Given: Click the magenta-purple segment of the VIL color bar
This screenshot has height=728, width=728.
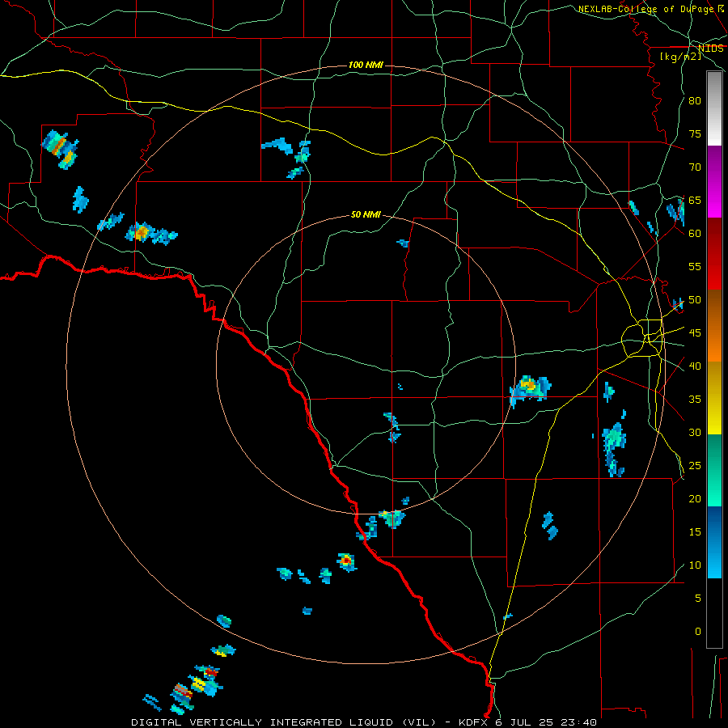Looking at the screenshot, I should pyautogui.click(x=714, y=182).
